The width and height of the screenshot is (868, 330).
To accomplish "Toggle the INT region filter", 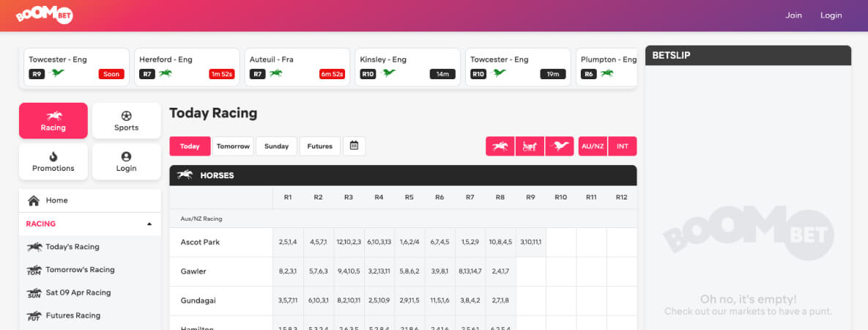I will [623, 147].
